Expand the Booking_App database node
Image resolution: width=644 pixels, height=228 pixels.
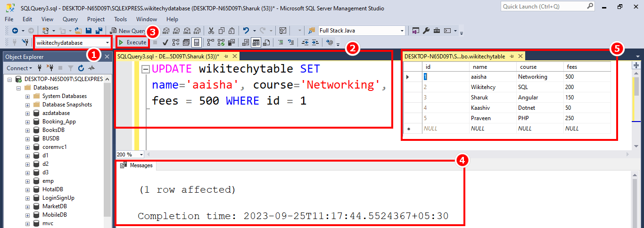pos(27,122)
